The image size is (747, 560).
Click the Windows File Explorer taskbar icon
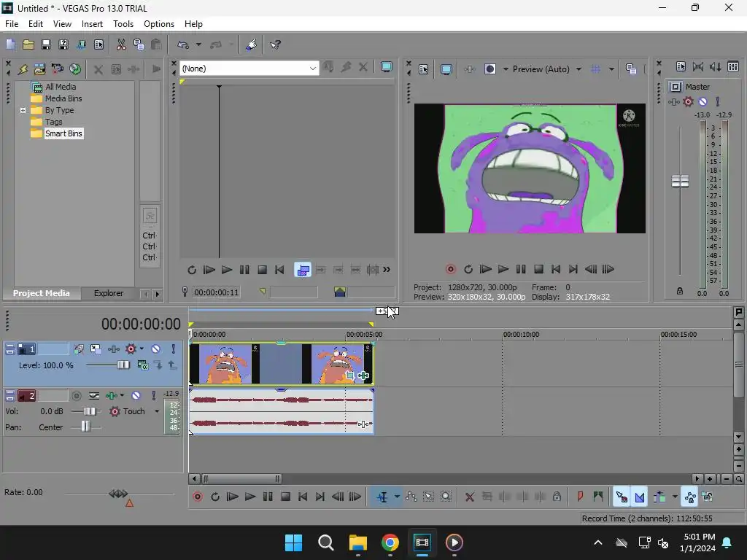tap(357, 542)
